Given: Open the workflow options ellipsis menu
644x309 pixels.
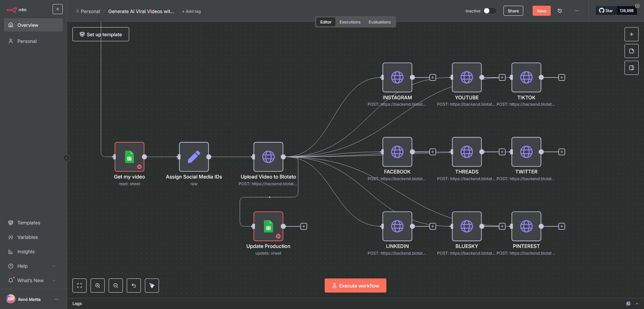Looking at the screenshot, I should pos(576,11).
